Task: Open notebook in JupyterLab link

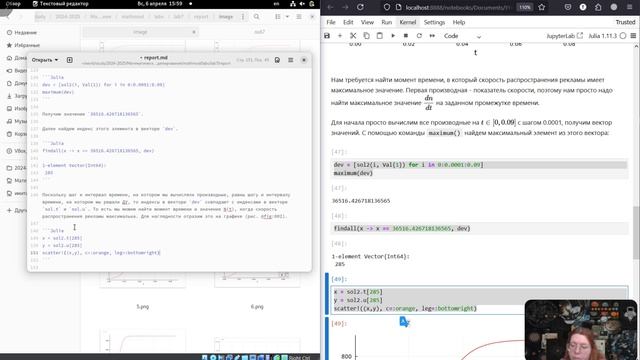Action: click(564, 36)
